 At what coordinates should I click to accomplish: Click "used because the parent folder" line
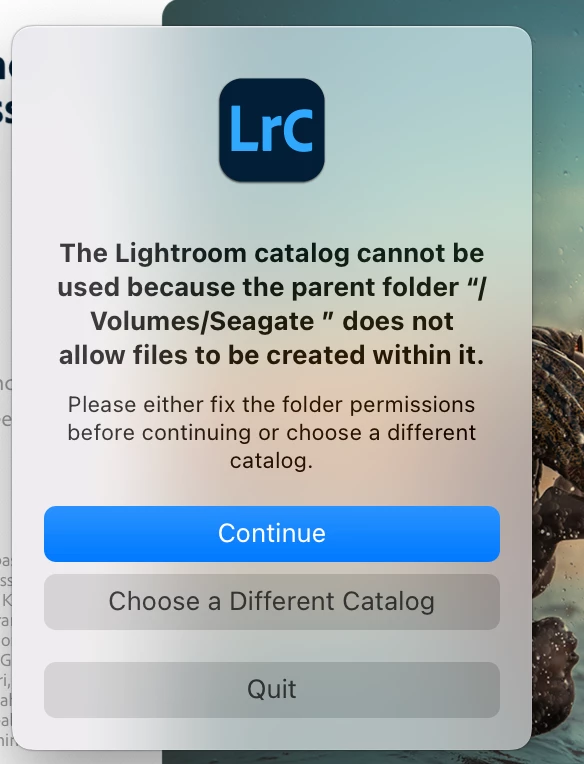pyautogui.click(x=258, y=287)
